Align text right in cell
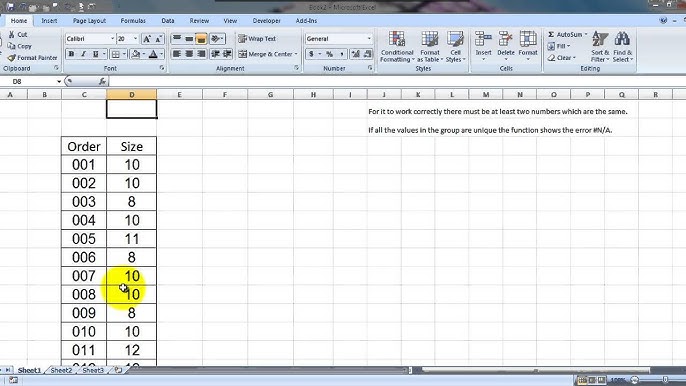Screen dimensions: 686x386 [x=201, y=54]
